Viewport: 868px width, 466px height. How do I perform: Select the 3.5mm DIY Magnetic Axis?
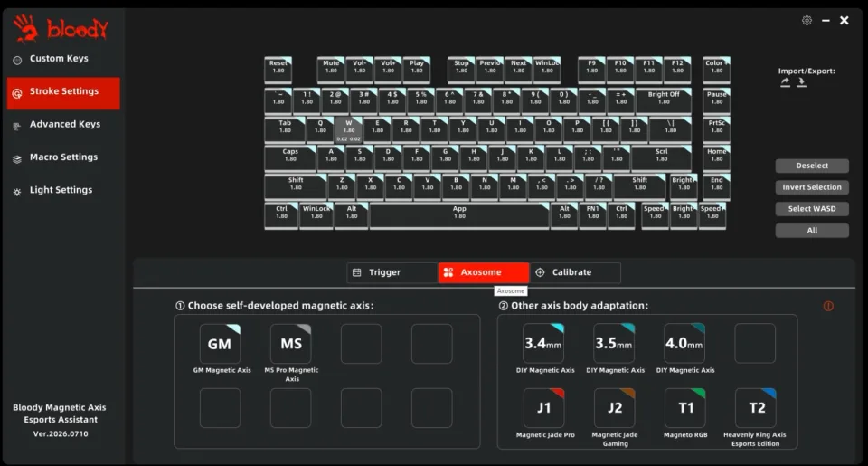tap(614, 343)
